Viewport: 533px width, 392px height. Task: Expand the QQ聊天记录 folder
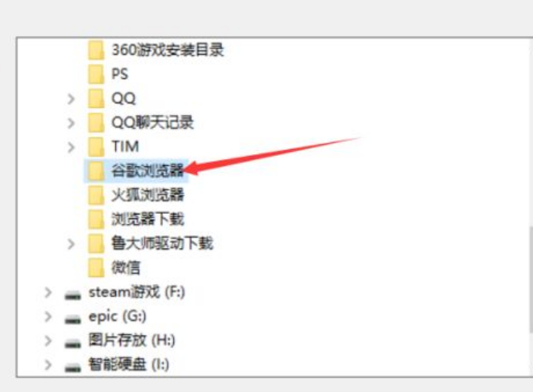click(x=71, y=123)
